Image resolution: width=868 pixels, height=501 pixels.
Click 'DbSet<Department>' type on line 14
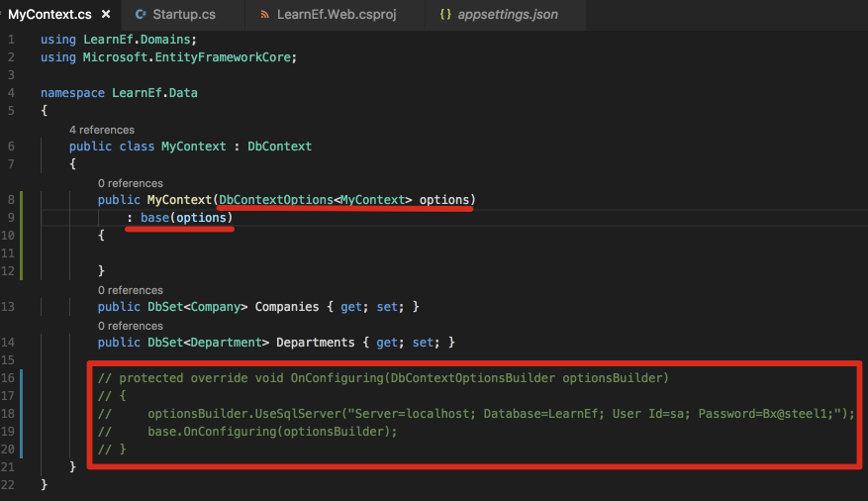click(208, 343)
